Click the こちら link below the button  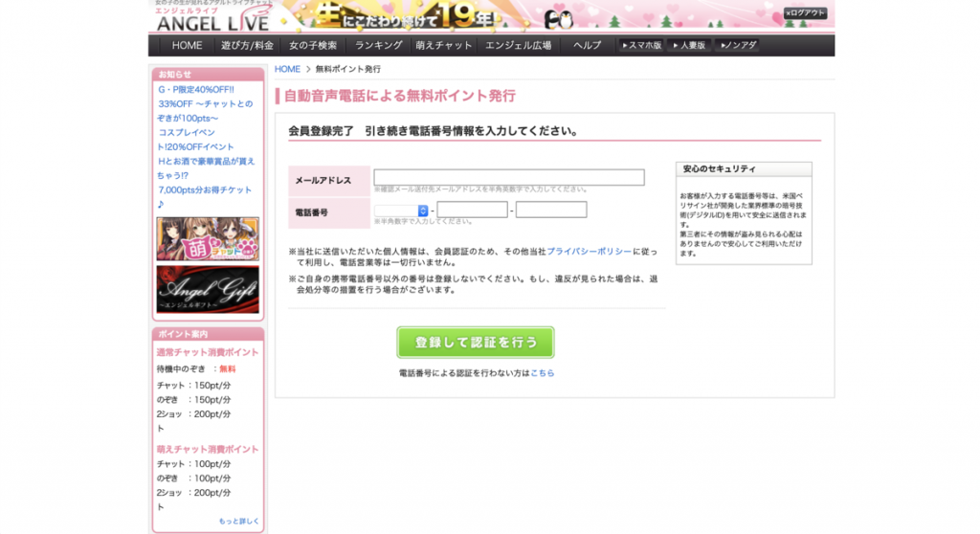[x=543, y=373]
